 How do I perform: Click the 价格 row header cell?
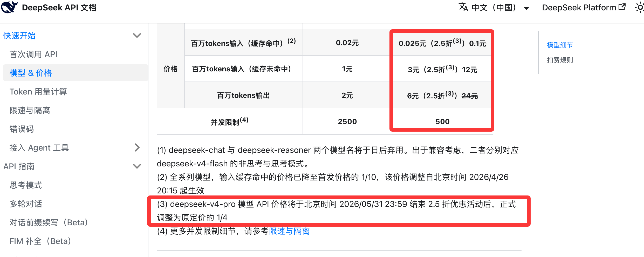pos(170,69)
